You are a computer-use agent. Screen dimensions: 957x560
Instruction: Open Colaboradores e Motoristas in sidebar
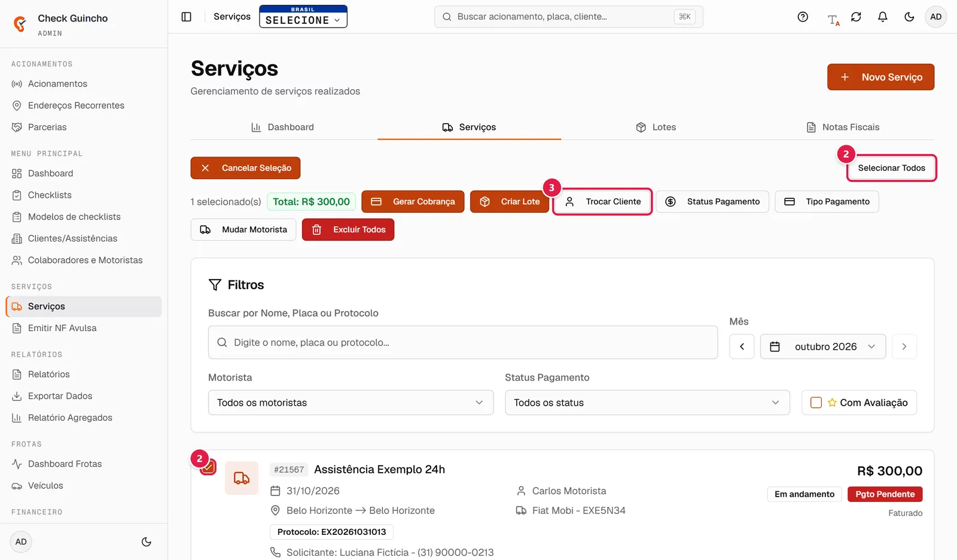click(x=84, y=260)
